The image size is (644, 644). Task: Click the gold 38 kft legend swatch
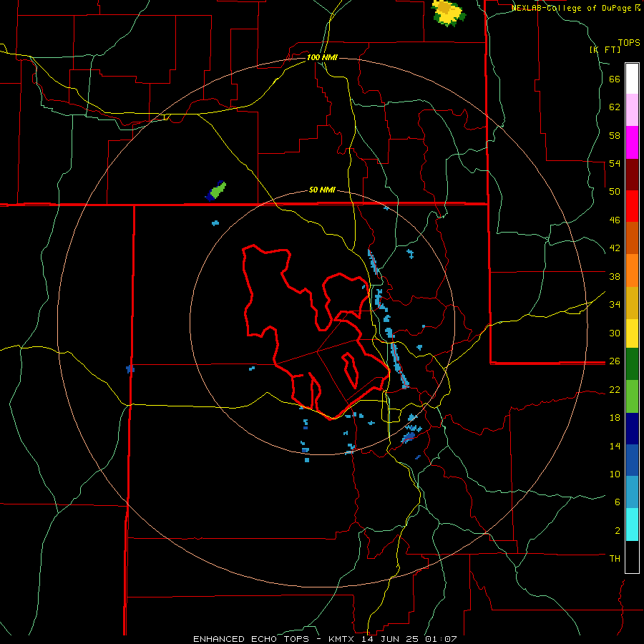pyautogui.click(x=632, y=303)
